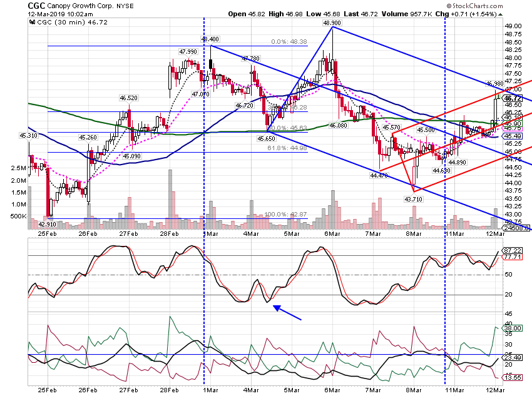The image size is (532, 396).
Task: Click the 61.8%: 44.98 Fibonacci label
Action: point(287,148)
